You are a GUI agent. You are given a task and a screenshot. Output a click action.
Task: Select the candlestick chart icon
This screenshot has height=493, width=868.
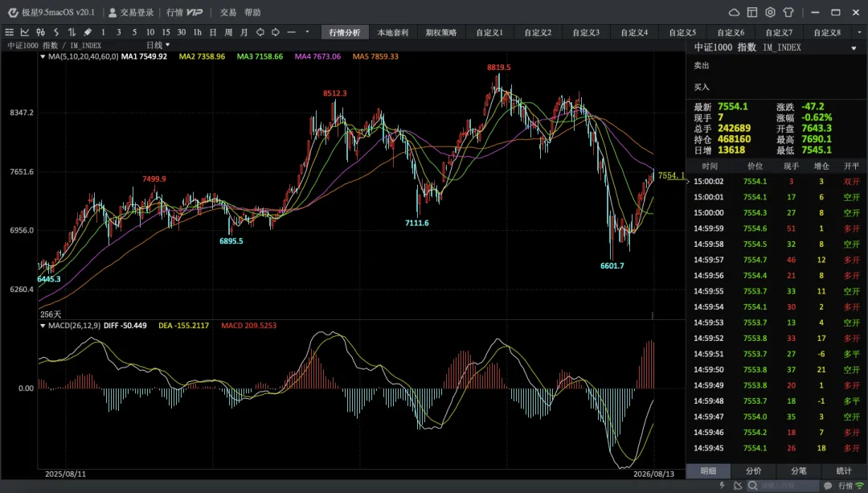[x=40, y=32]
